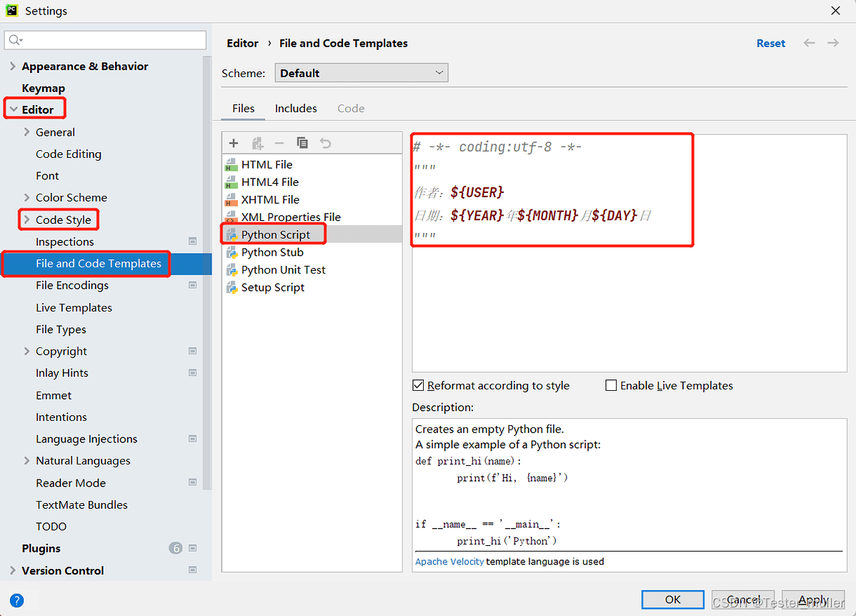The image size is (856, 616).
Task: Expand Appearance & Behavior section
Action: [13, 66]
